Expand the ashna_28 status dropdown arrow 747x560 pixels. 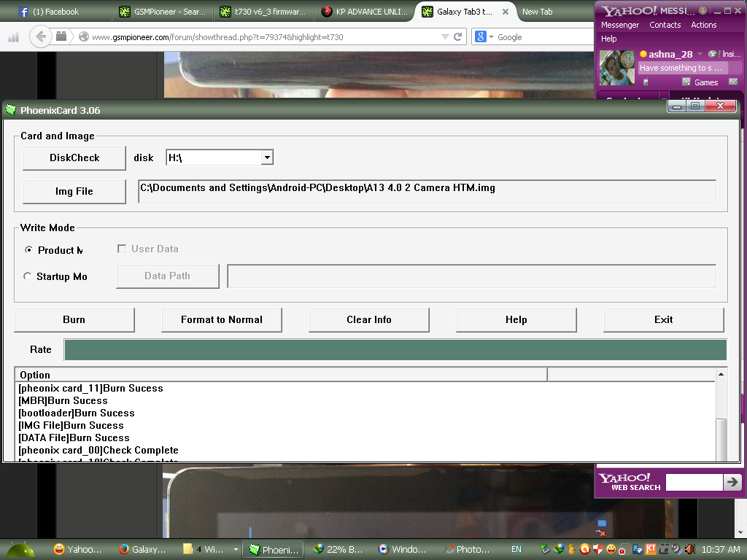pyautogui.click(x=700, y=55)
